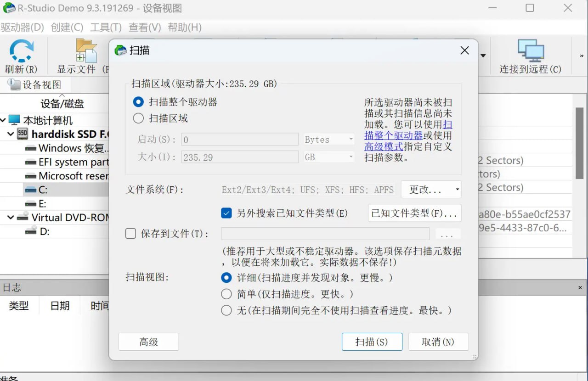This screenshot has height=381, width=588.
Task: Open the 帮助(H) menu
Action: tap(184, 28)
